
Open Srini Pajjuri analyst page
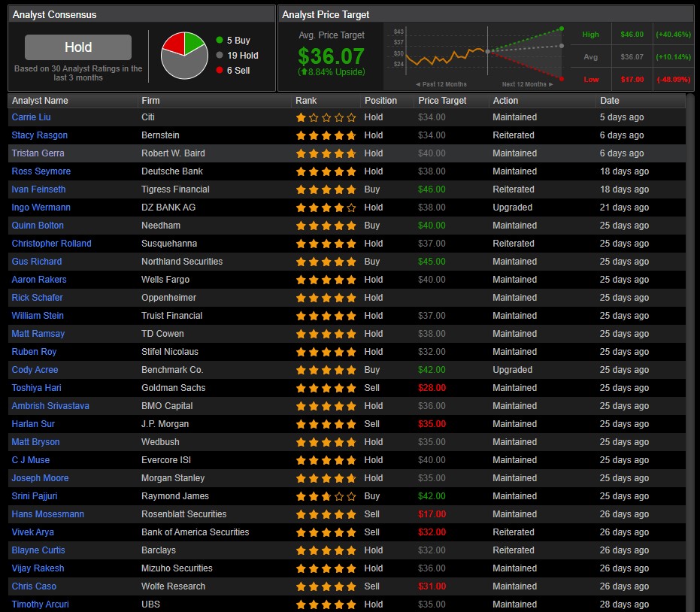point(35,496)
